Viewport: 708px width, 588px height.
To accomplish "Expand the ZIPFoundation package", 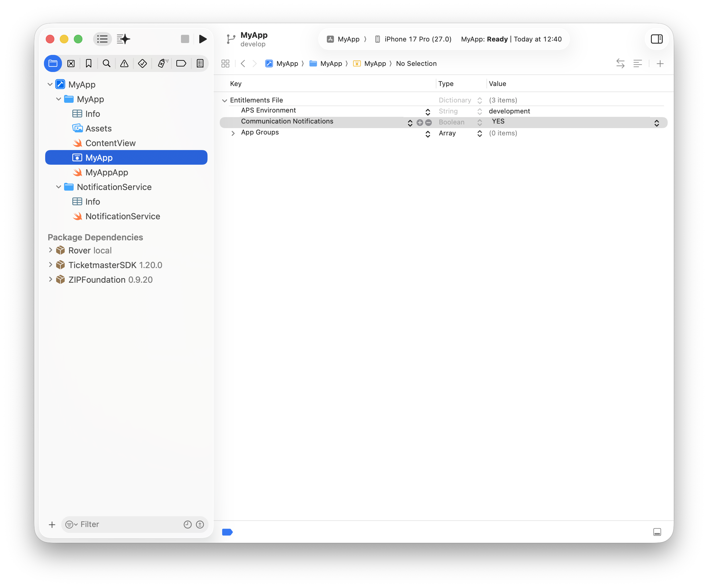I will coord(50,279).
